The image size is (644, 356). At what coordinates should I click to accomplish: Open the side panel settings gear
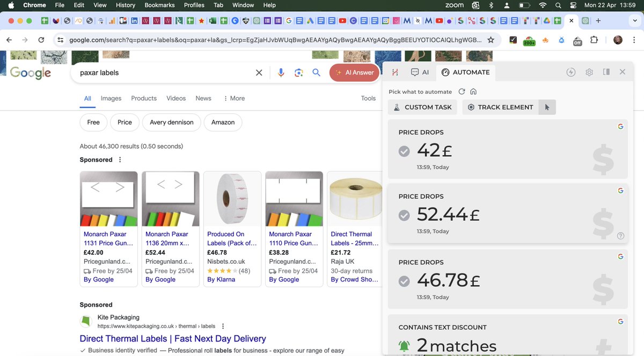coord(589,72)
